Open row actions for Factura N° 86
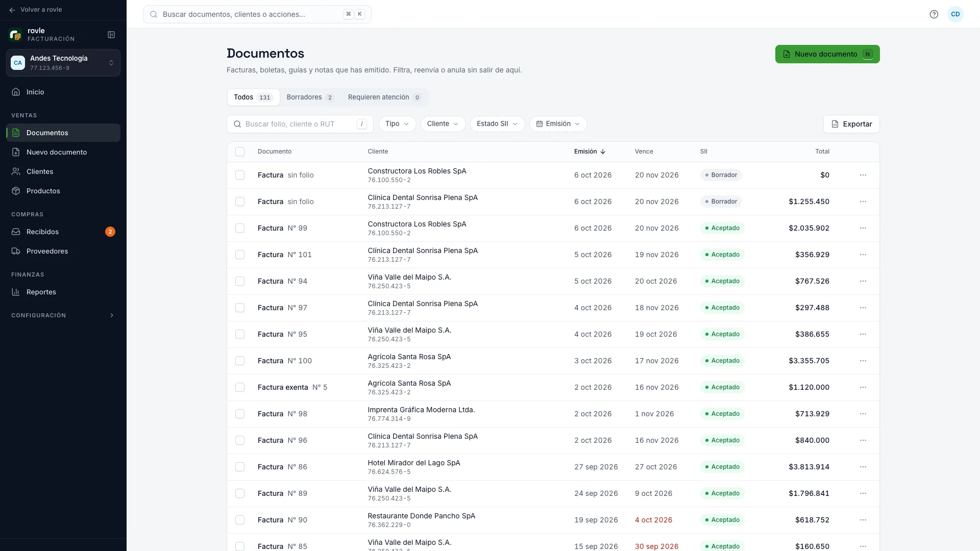This screenshot has width=980, height=551. click(863, 467)
